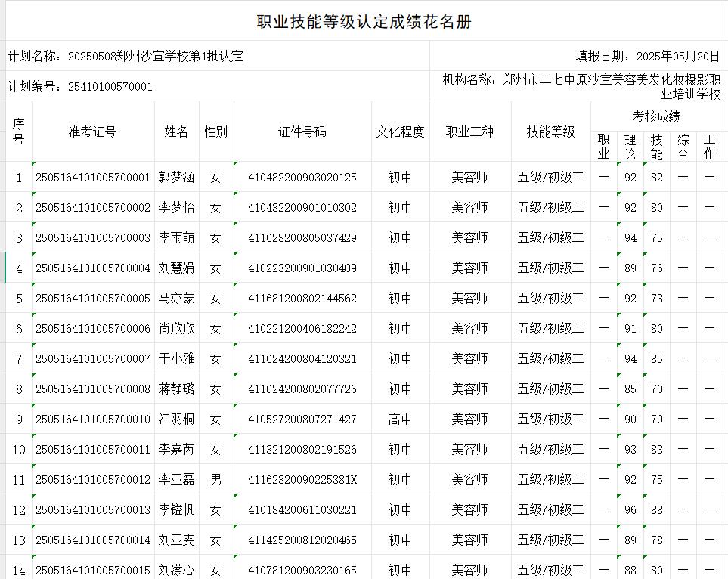Select the 考核成绩 merged header

656,116
